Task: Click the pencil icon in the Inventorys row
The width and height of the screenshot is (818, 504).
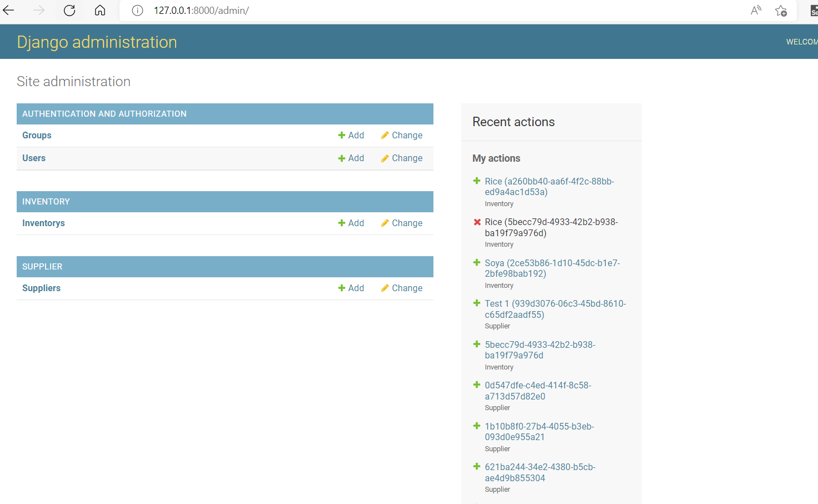Action: click(x=385, y=223)
